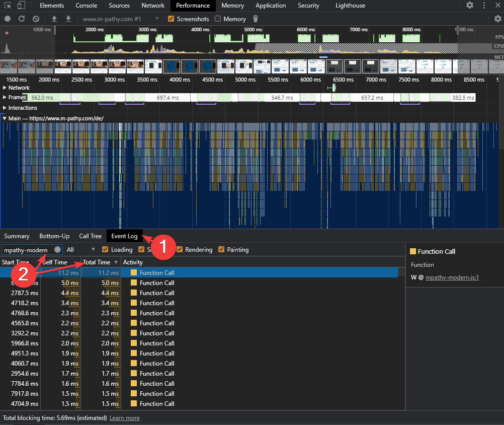The height and width of the screenshot is (425, 504).
Task: Click the collect garbage trash icon
Action: click(x=256, y=19)
